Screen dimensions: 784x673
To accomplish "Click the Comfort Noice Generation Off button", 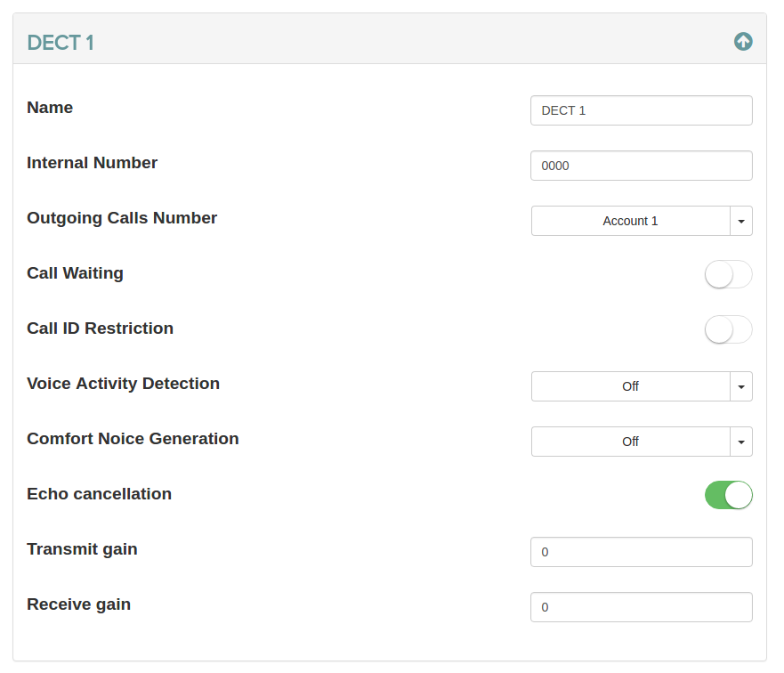I will point(630,442).
